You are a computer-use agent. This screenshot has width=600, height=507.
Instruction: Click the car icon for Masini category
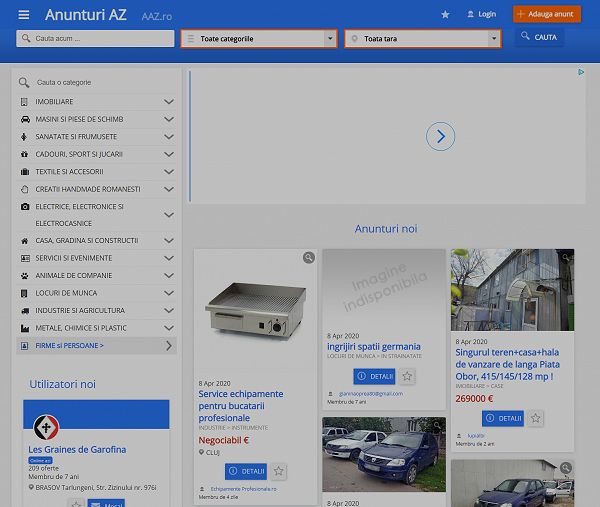point(25,119)
